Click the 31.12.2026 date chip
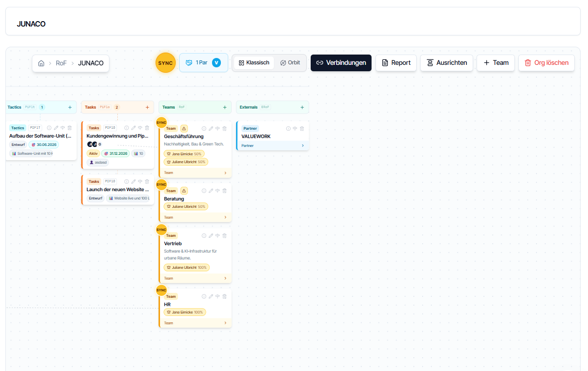Image resolution: width=588 pixels, height=371 pixels. pyautogui.click(x=115, y=154)
